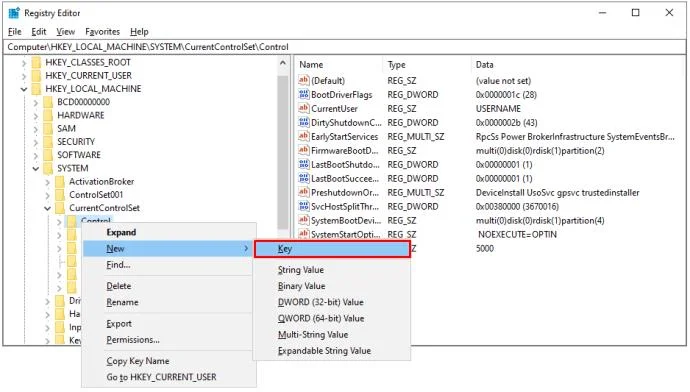The height and width of the screenshot is (392, 690).
Task: Collapse the SYSTEM node arrow
Action: tap(36, 169)
